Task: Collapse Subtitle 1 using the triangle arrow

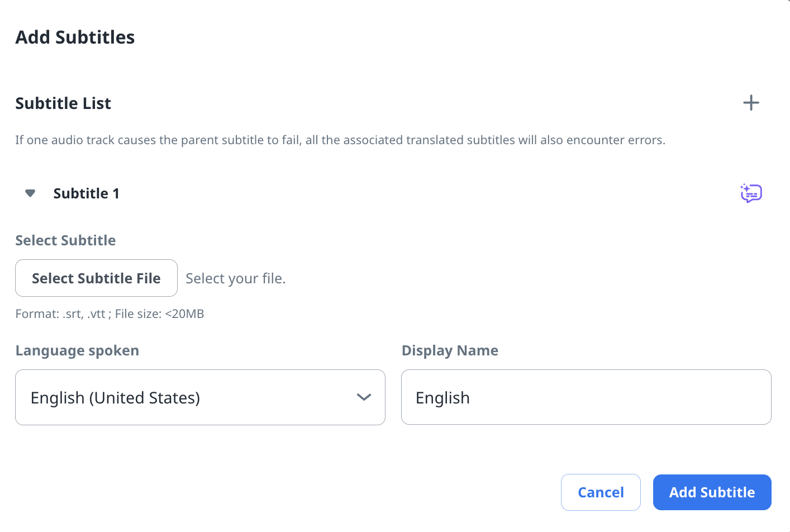Action: [x=30, y=193]
